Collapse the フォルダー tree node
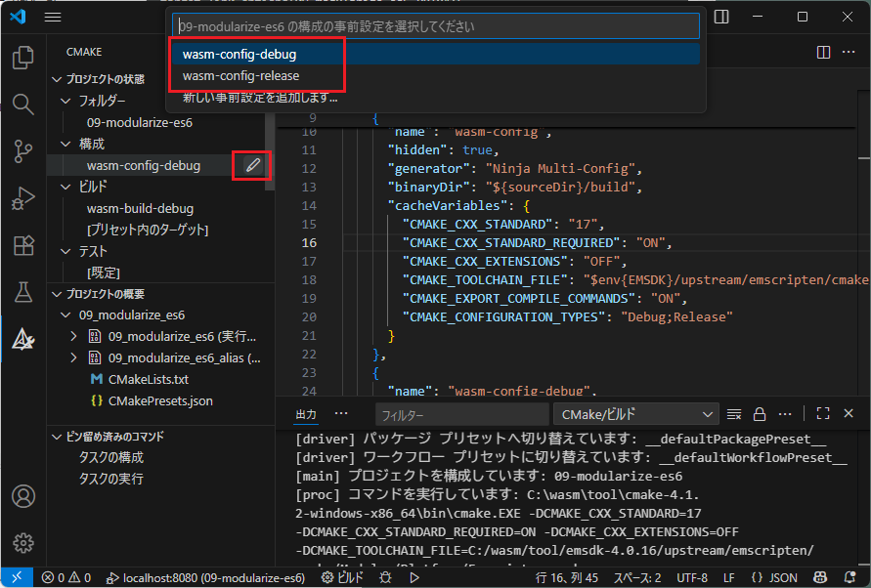 (x=65, y=101)
